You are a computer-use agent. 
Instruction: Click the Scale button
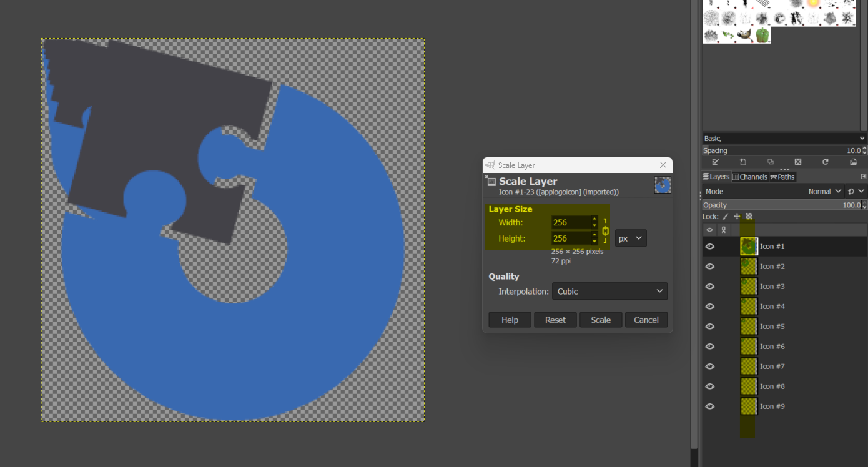601,320
